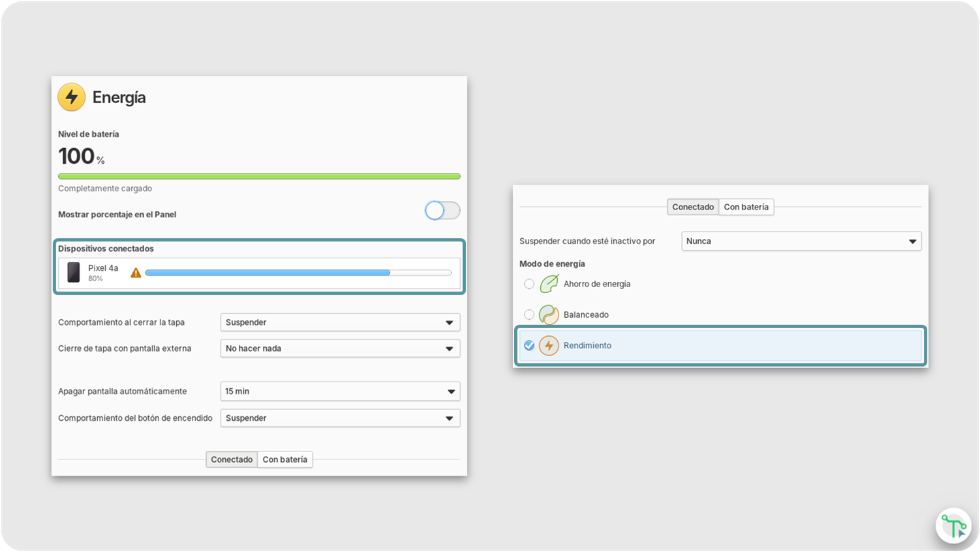
Task: Click the Rendimiento lightning icon
Action: click(548, 345)
